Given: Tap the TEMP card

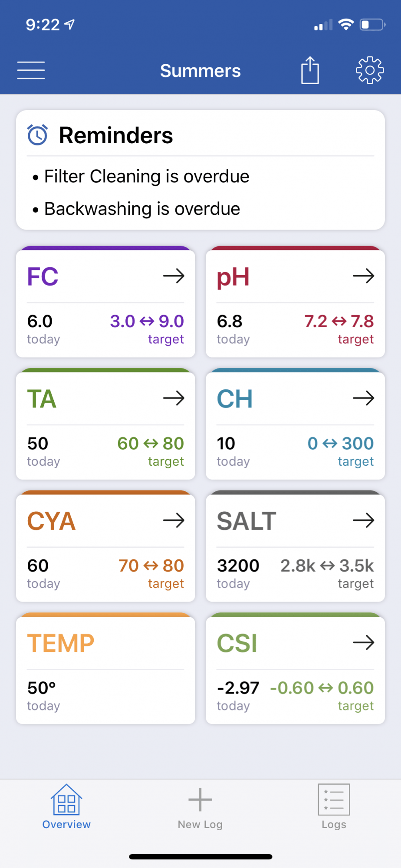Looking at the screenshot, I should click(105, 668).
